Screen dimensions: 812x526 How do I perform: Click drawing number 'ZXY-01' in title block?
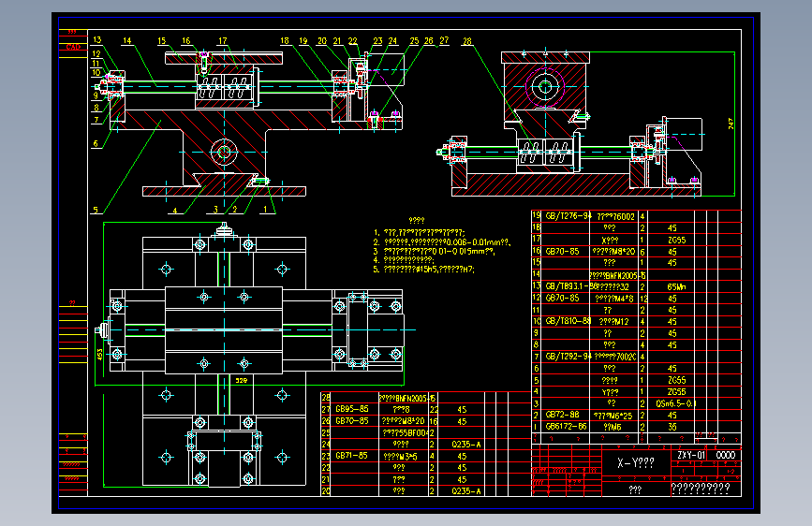[691, 455]
